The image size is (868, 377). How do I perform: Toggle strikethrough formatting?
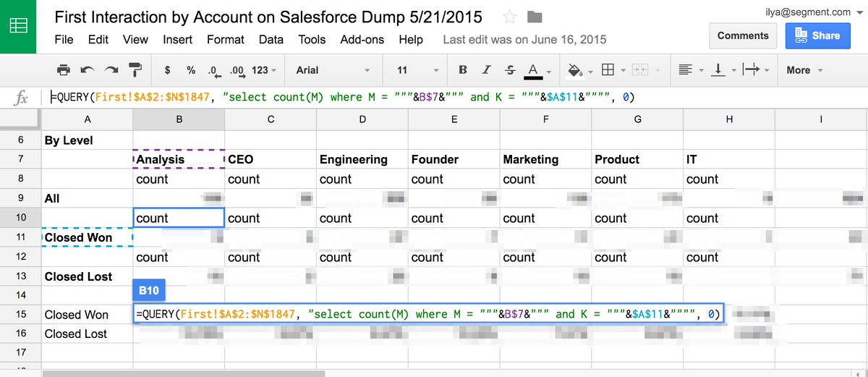tap(510, 70)
